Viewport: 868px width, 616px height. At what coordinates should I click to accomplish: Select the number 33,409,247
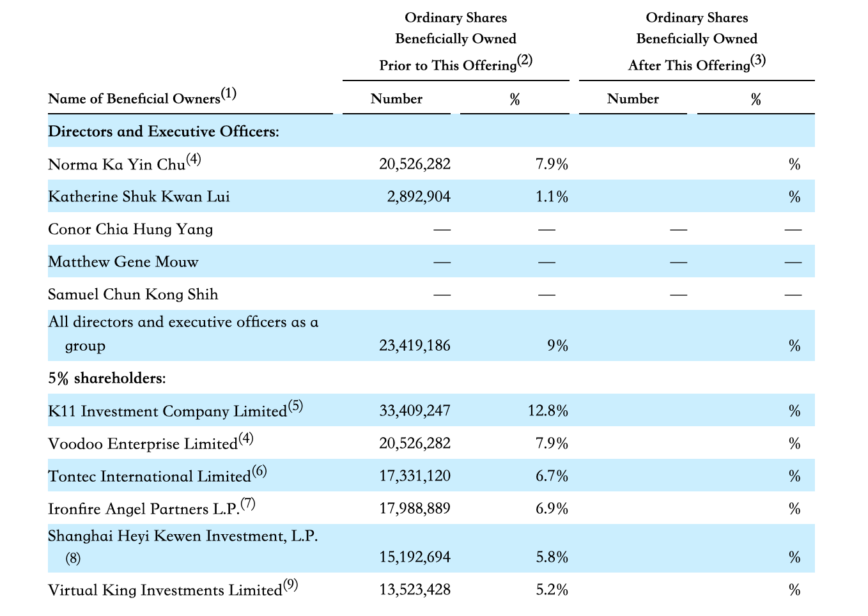pyautogui.click(x=415, y=410)
